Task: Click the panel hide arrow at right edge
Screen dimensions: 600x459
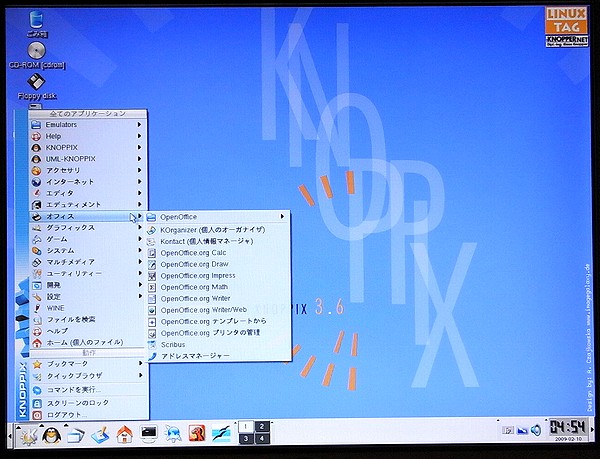Action: 593,431
